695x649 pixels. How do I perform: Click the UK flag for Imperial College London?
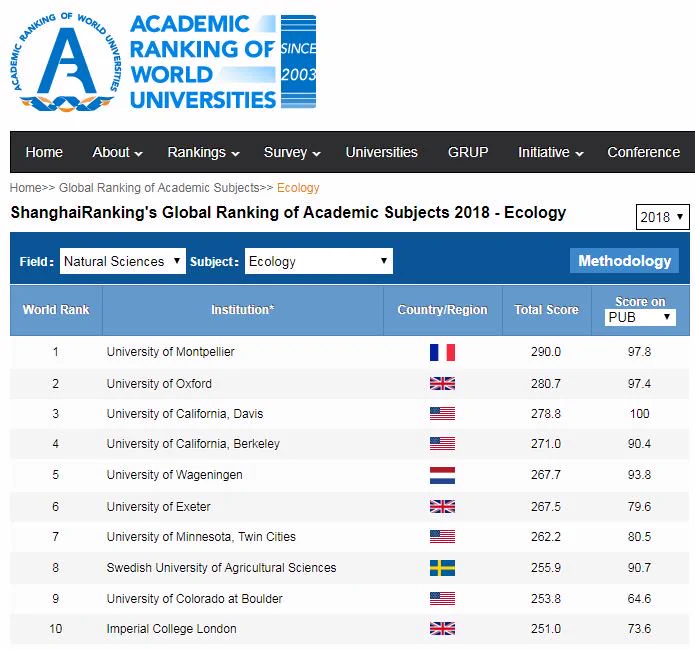click(442, 629)
